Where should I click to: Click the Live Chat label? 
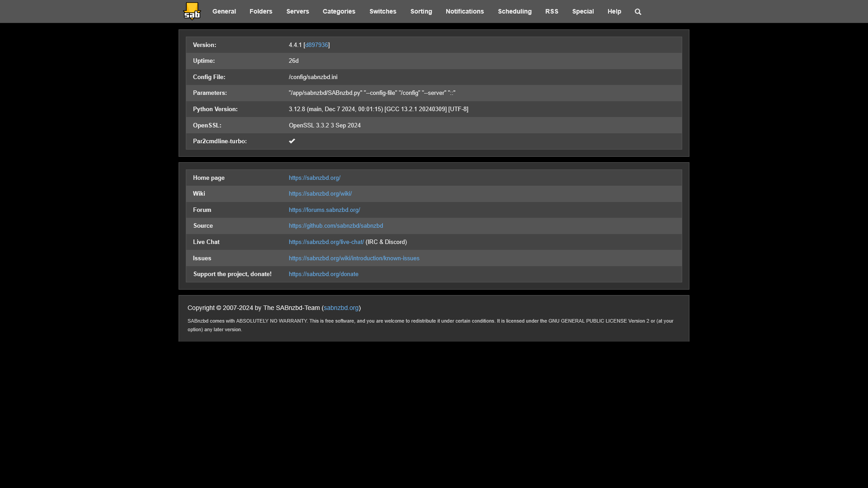[206, 242]
